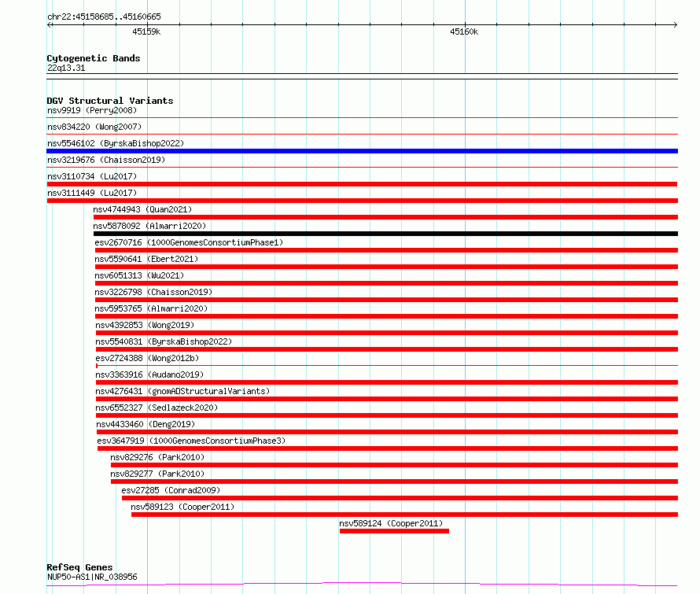Click the DGV Structural Variants track title
This screenshot has height=594, width=700.
[x=110, y=101]
